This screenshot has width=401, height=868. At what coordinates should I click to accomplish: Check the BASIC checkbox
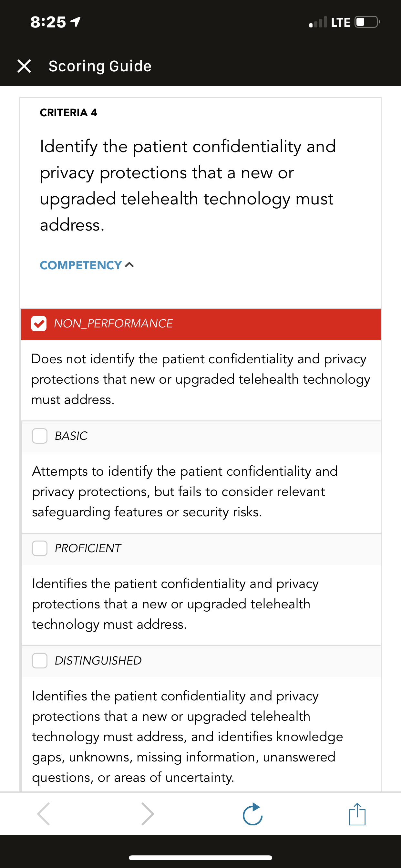click(39, 436)
